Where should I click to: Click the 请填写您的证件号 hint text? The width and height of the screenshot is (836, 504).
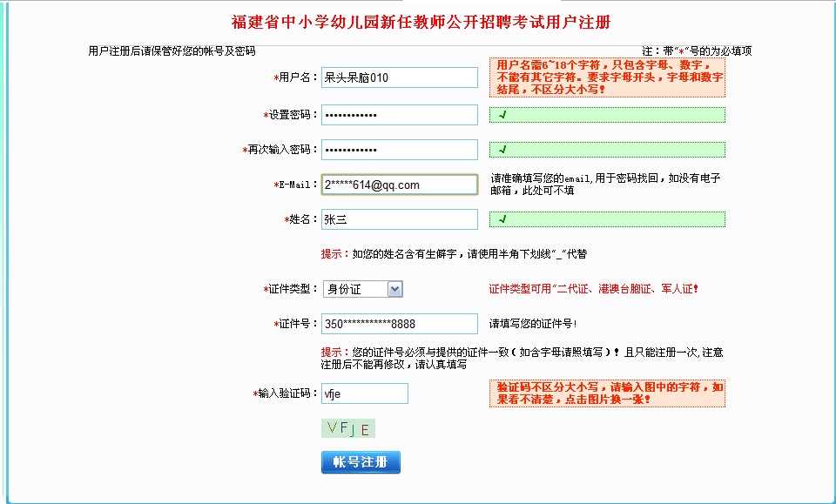(x=533, y=324)
